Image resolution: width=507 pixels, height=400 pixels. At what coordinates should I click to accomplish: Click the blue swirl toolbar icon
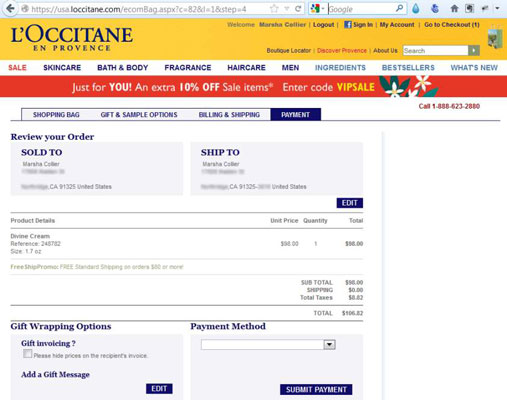point(435,8)
